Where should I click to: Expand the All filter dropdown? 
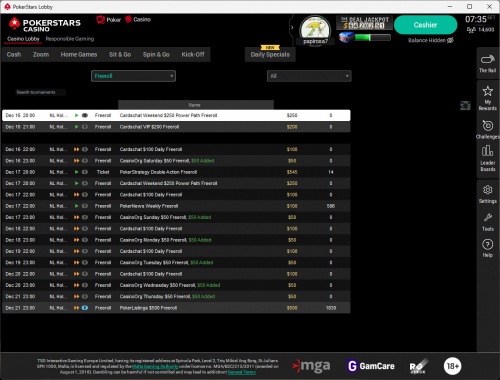tap(309, 76)
